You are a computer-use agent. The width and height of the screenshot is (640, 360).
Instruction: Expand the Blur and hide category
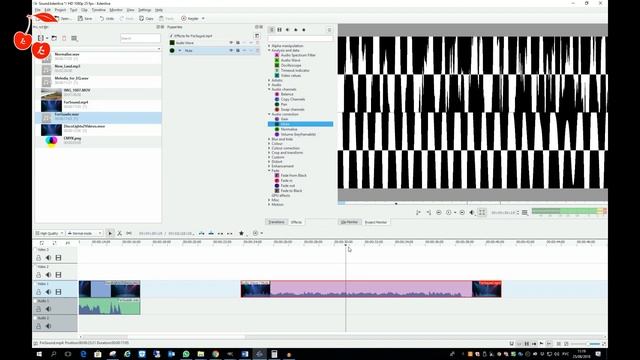click(269, 139)
